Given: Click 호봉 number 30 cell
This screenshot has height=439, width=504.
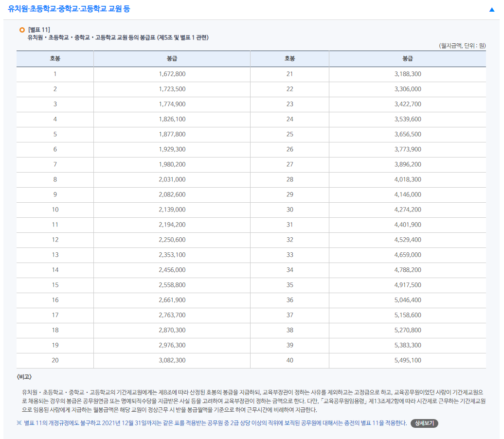Looking at the screenshot, I should [x=289, y=210].
